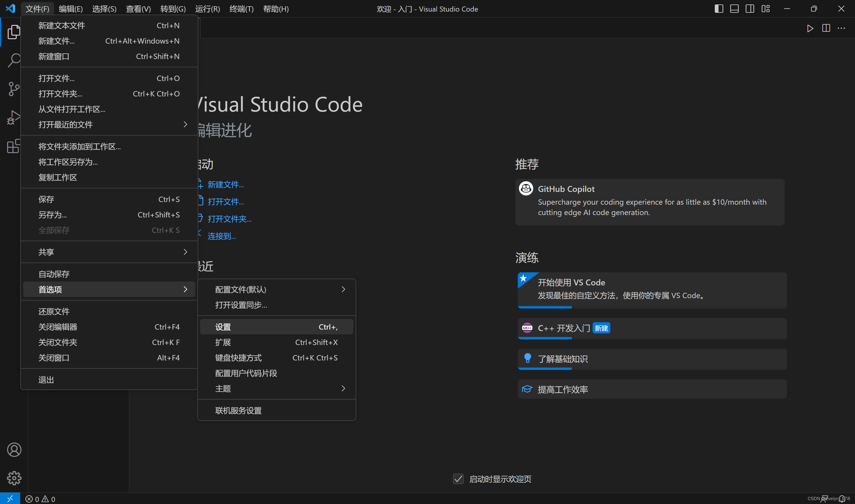Image resolution: width=855 pixels, height=504 pixels.
Task: Click the remote connection icon in status bar
Action: [x=10, y=498]
